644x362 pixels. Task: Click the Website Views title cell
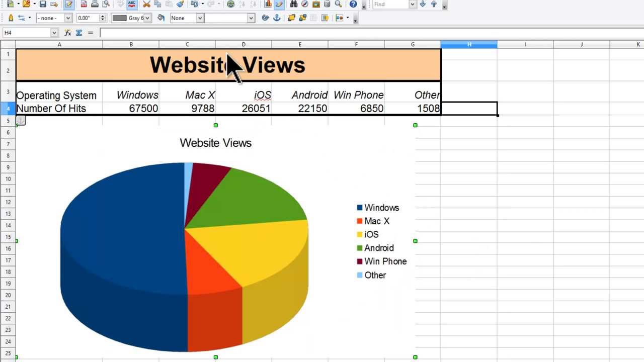coord(228,65)
